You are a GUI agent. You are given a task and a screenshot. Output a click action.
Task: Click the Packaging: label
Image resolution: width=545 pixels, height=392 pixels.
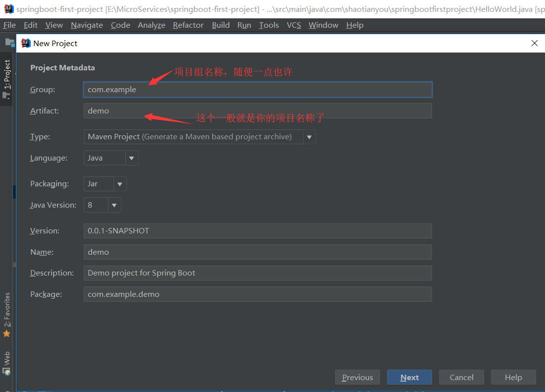click(50, 184)
